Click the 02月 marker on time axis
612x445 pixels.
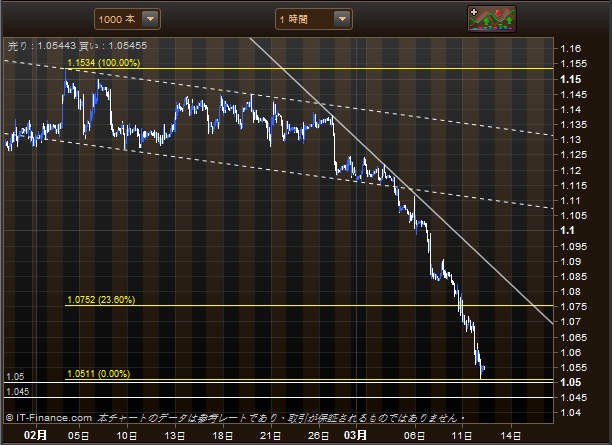36,435
